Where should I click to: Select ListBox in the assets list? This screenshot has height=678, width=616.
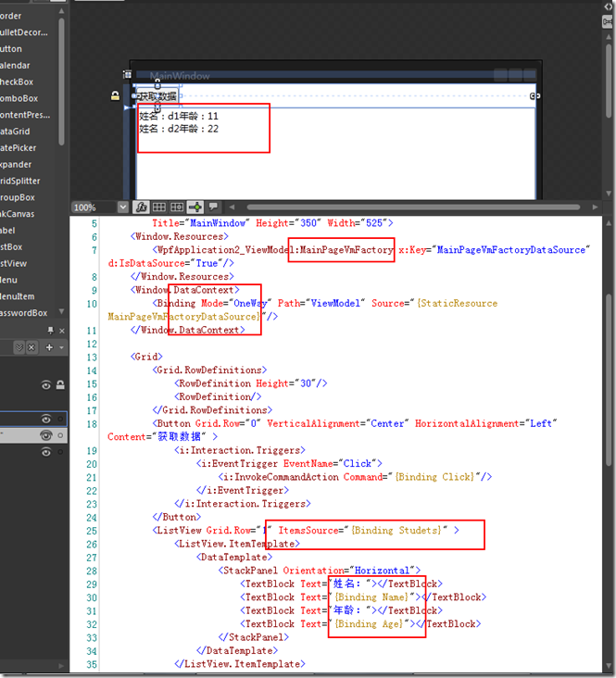pos(11,247)
